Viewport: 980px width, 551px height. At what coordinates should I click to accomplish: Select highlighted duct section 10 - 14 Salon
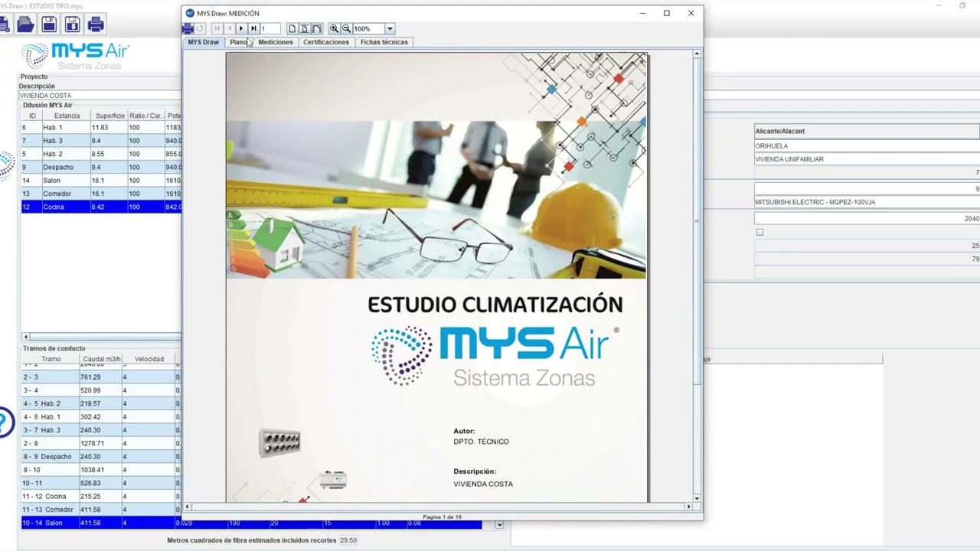(253, 523)
